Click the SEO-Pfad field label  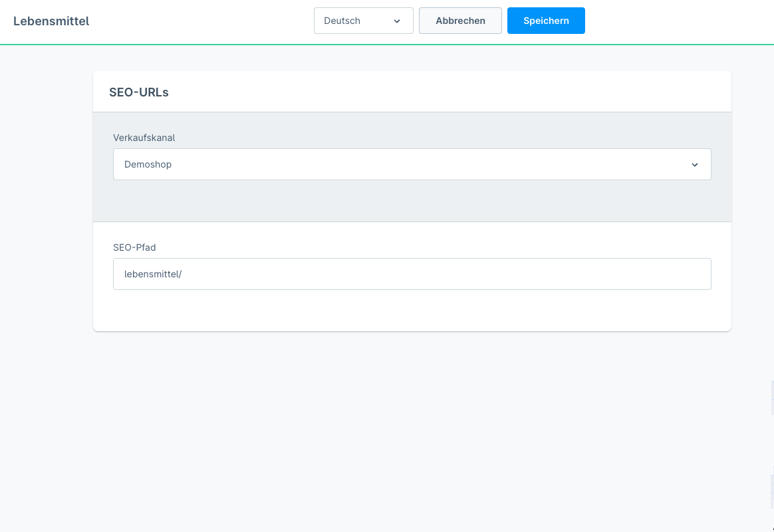click(x=134, y=247)
